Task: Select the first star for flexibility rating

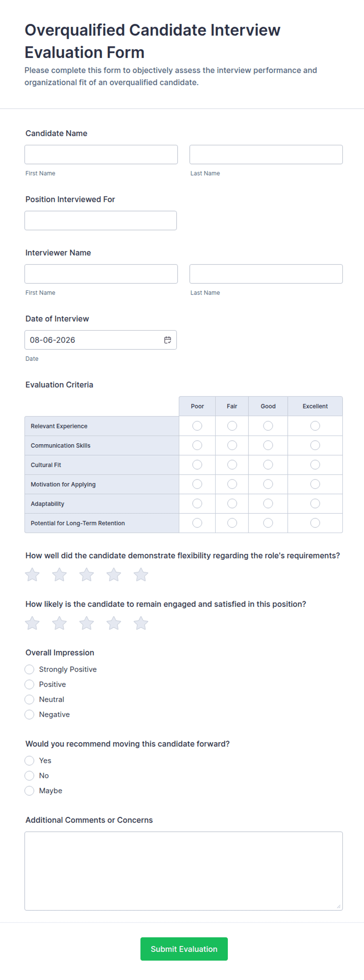Action: (32, 575)
